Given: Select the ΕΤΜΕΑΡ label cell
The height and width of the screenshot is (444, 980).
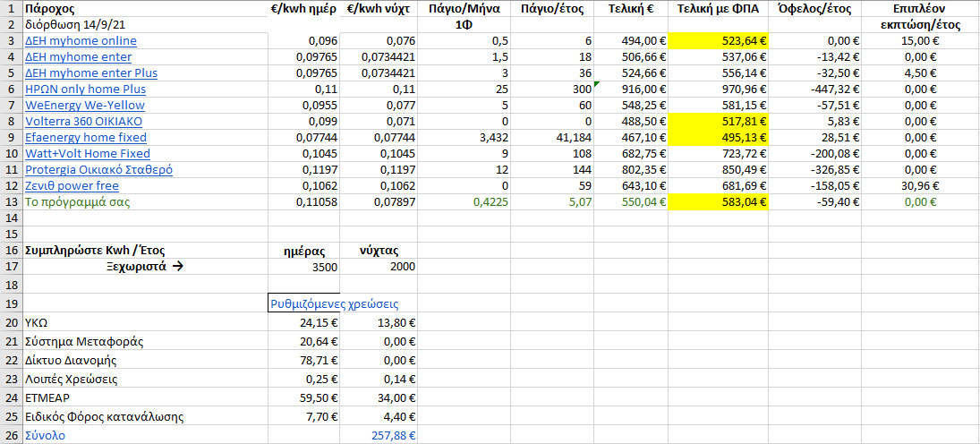Looking at the screenshot, I should coord(146,397).
